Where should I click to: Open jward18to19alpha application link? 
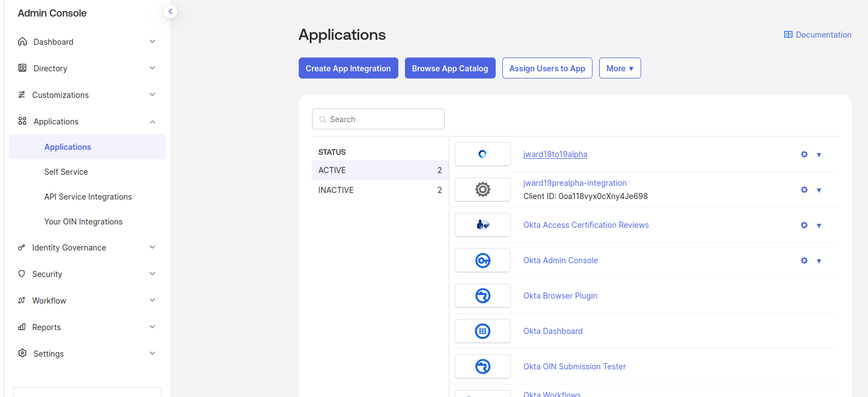pyautogui.click(x=555, y=154)
